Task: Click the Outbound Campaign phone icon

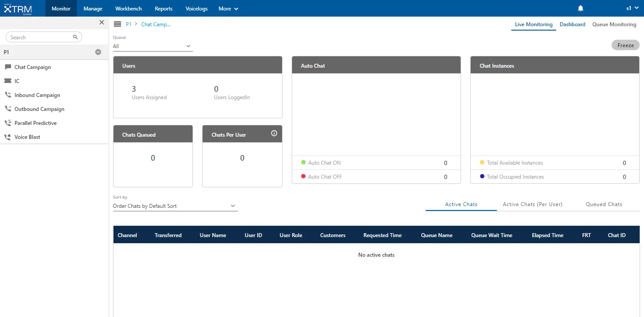Action: click(x=8, y=109)
